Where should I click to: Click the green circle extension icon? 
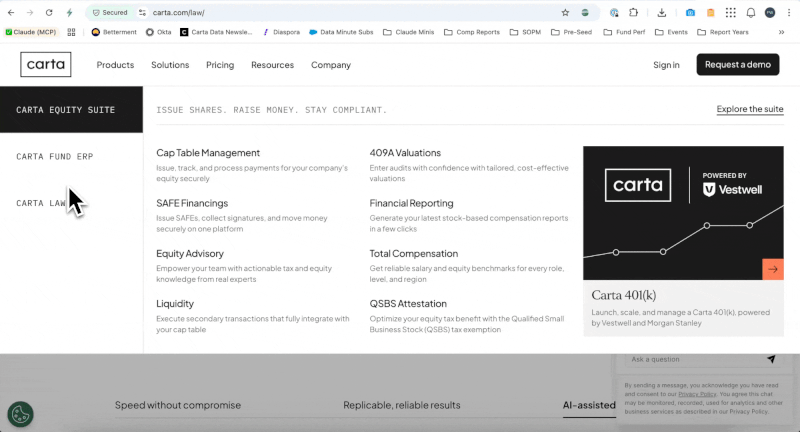coord(585,13)
